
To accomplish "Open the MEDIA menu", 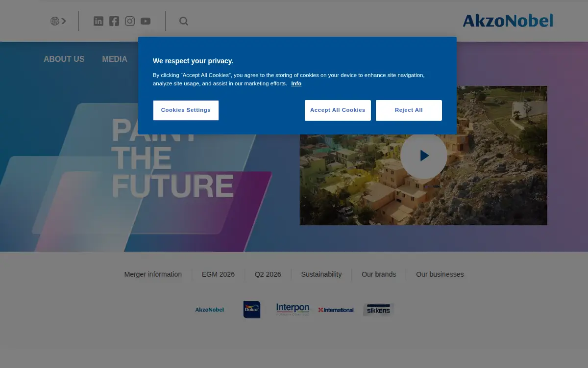I will pos(115,59).
